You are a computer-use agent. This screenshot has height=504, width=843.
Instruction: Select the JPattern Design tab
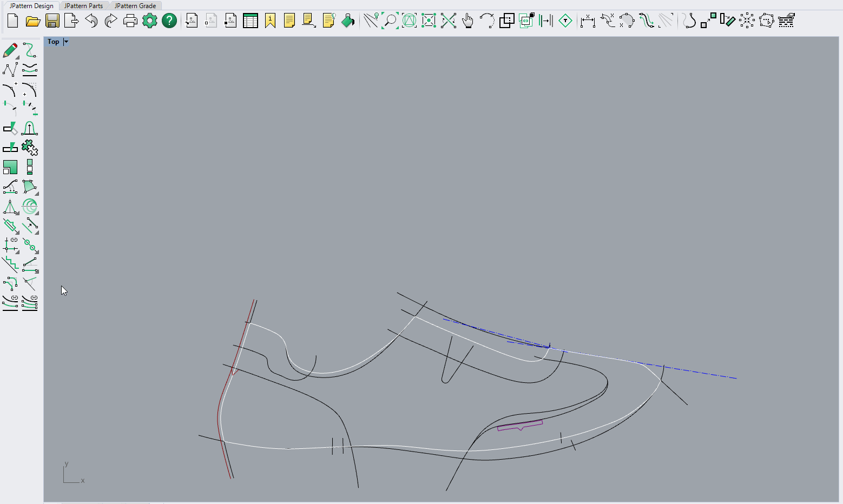pyautogui.click(x=31, y=6)
